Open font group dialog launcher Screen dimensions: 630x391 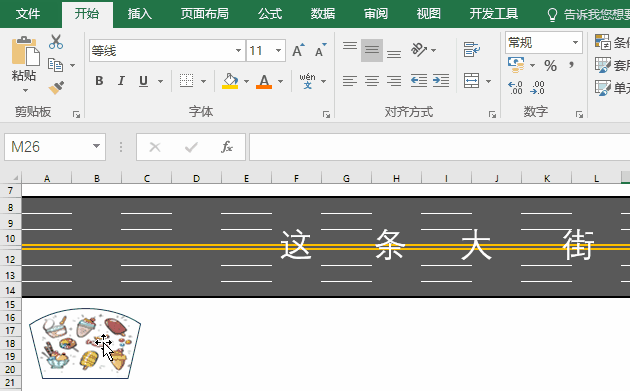pos(326,115)
